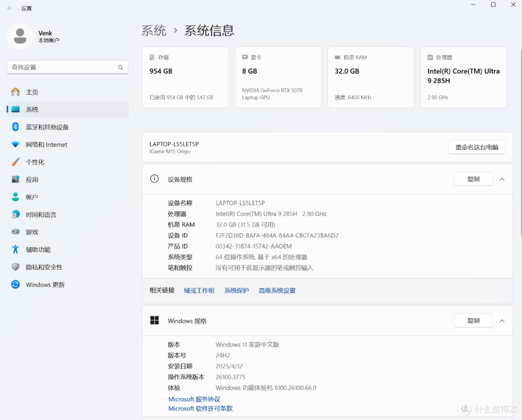Open the 处理器 Ultra 9 285H card

pos(464,77)
